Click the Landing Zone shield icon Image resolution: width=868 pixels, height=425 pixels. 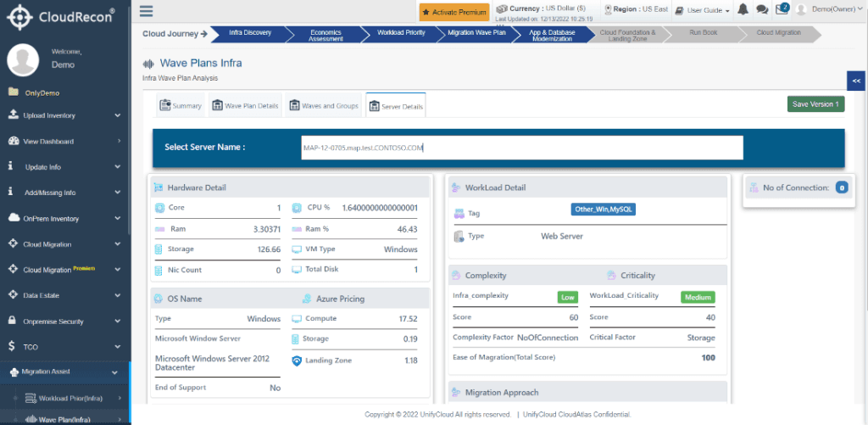297,361
